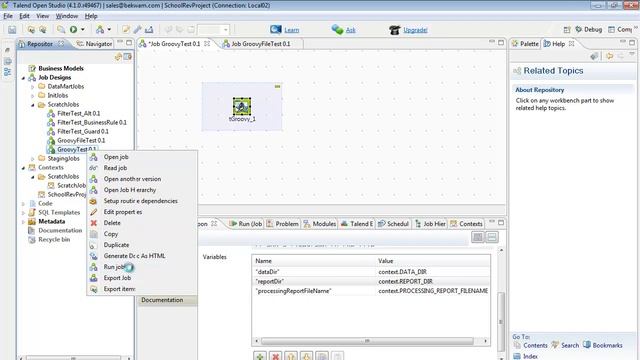Switch to the Palette tab
This screenshot has height=360, width=640.
525,44
